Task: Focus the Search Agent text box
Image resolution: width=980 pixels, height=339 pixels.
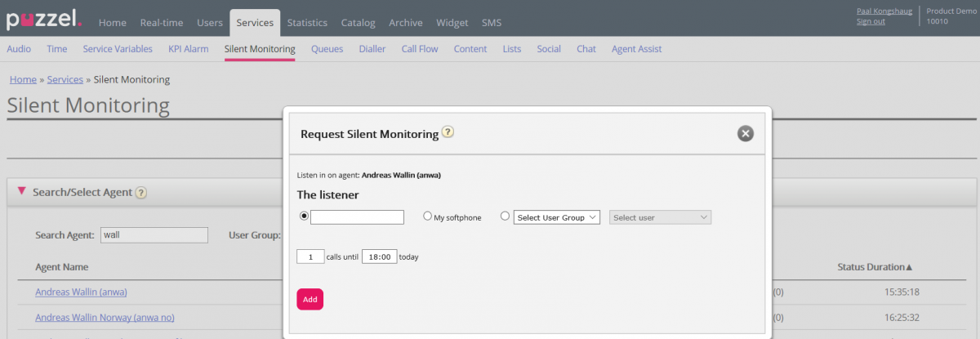Action: pos(154,235)
